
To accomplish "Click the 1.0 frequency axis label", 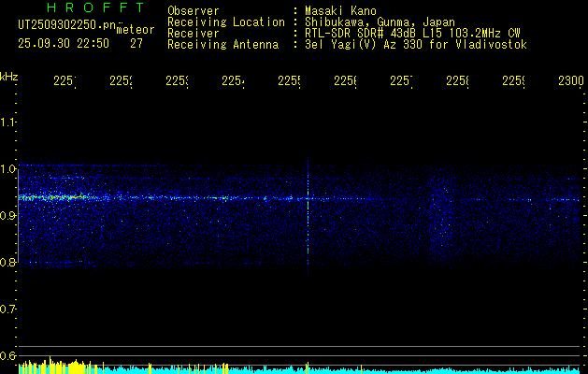I will tap(7, 169).
